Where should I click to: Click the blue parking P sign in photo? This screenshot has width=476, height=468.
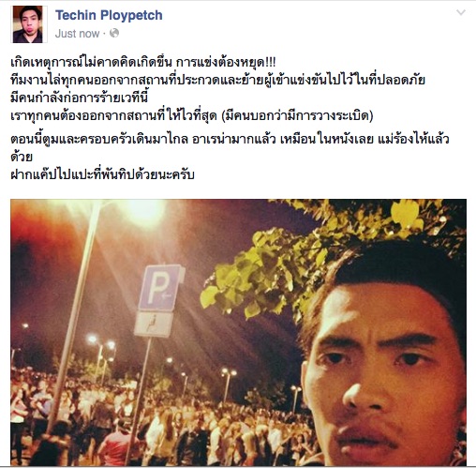160,288
